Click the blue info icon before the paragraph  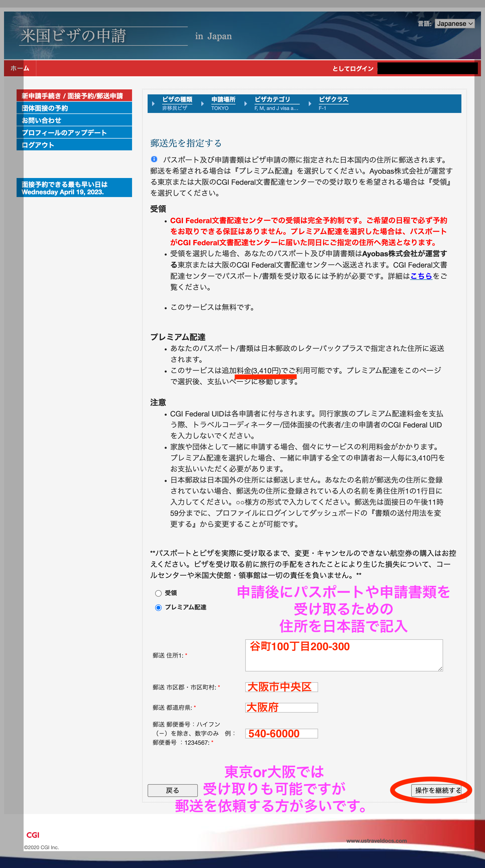(154, 159)
